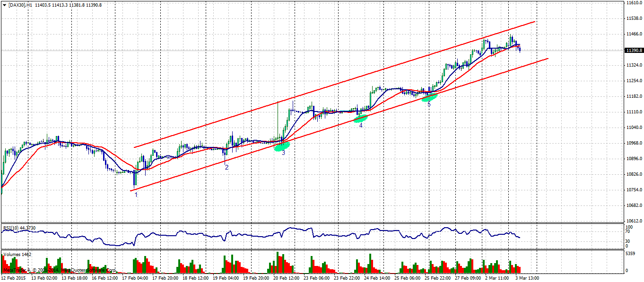Click the 25 Feb 22:00 time label
644x282 pixels.
click(437, 279)
